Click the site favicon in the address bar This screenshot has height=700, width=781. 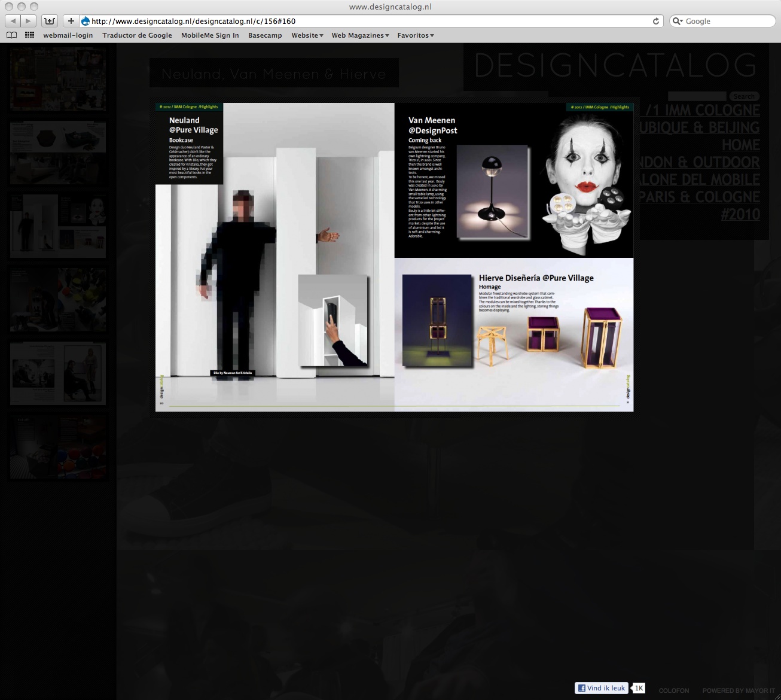click(85, 21)
